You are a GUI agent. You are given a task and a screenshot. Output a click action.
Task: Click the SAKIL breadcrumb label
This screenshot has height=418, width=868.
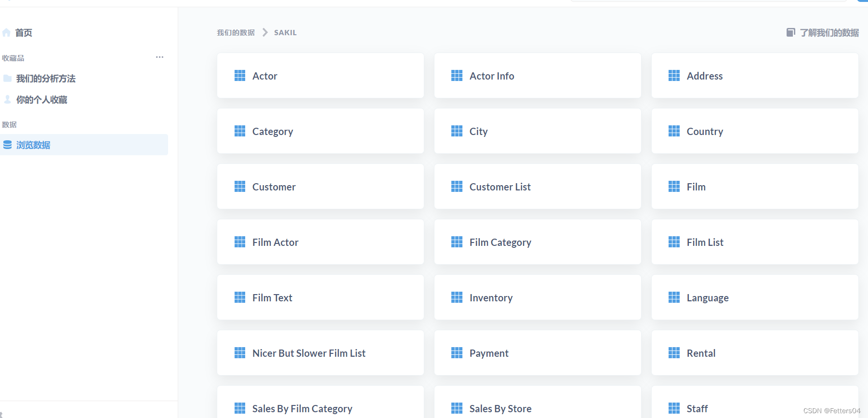(285, 33)
